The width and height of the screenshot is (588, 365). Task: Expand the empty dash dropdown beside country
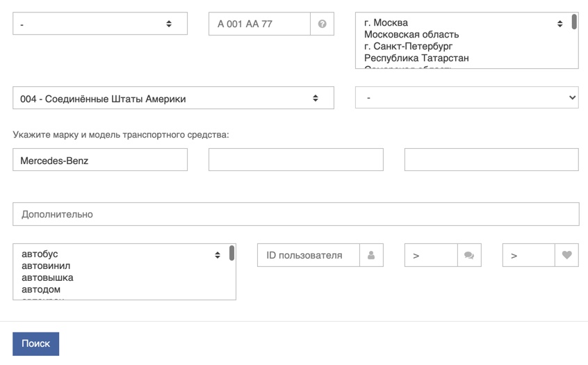tap(466, 98)
